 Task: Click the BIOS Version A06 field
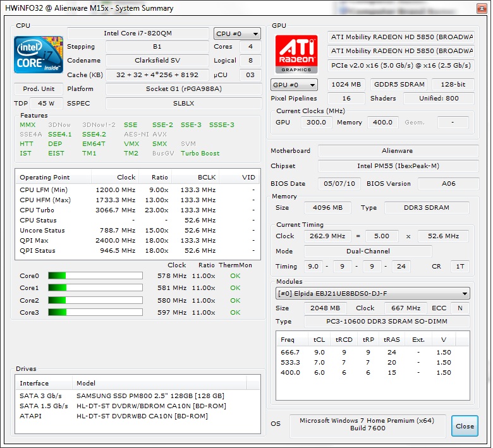pos(448,184)
